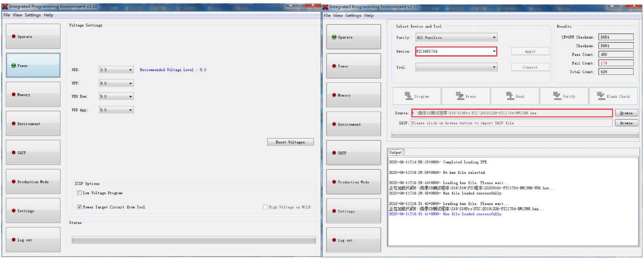Click the Checksum field showing D854

(616, 46)
